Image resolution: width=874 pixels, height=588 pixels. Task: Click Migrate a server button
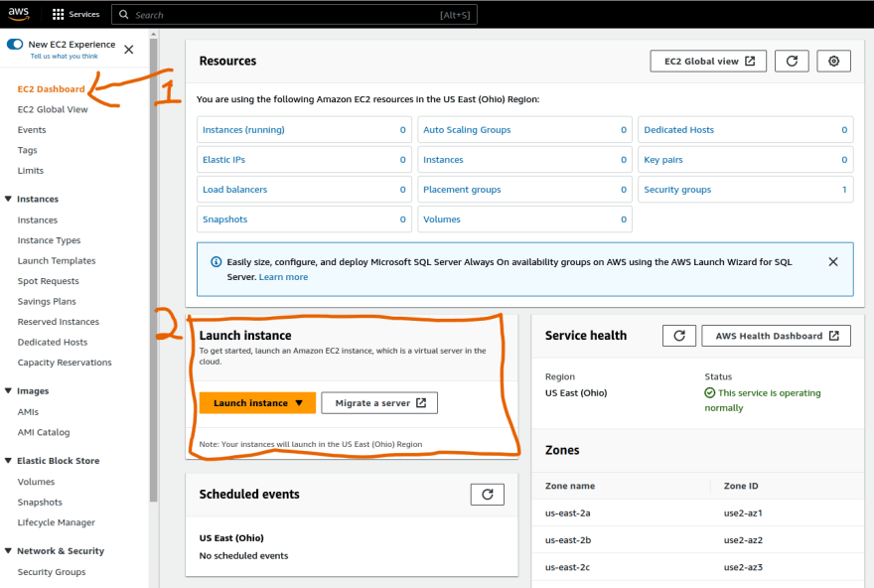pos(379,403)
